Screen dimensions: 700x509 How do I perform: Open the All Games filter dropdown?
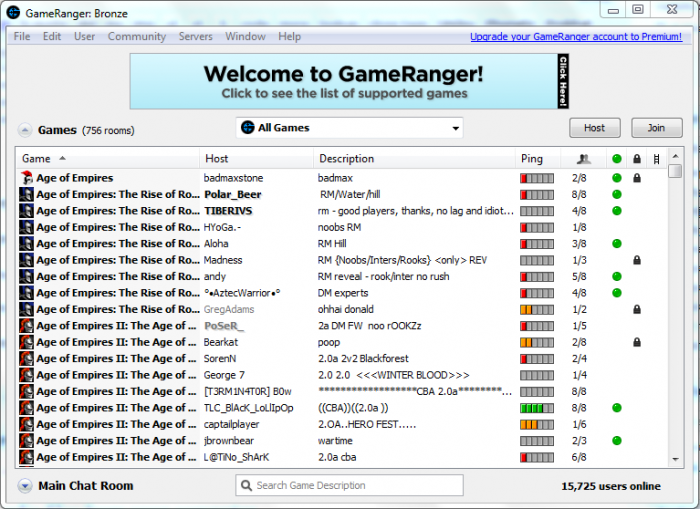point(350,128)
